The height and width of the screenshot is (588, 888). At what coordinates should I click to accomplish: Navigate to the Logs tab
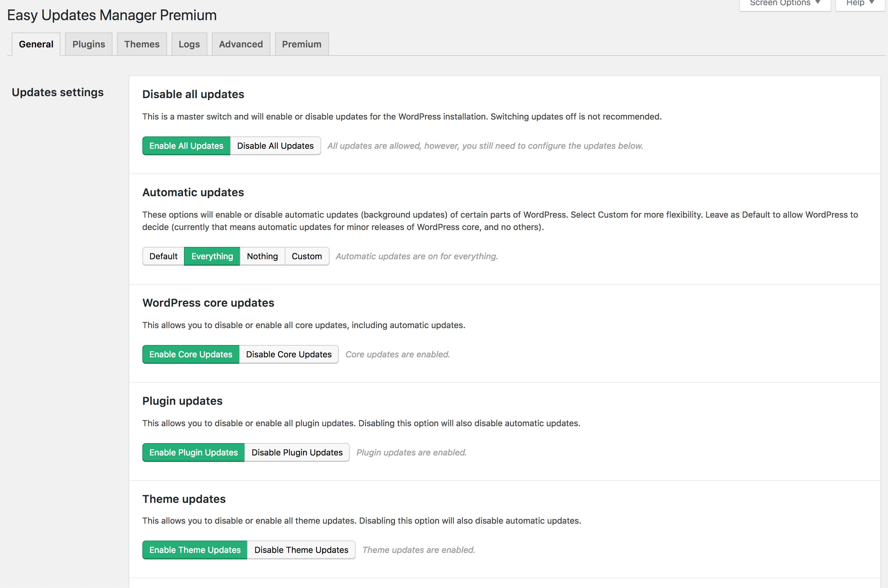coord(189,44)
